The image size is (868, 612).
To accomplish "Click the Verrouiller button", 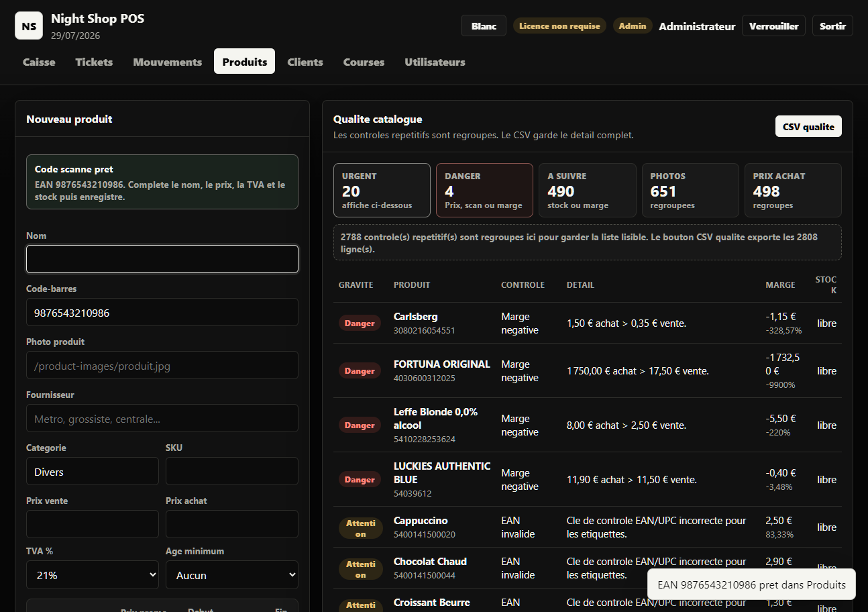I will pyautogui.click(x=773, y=26).
